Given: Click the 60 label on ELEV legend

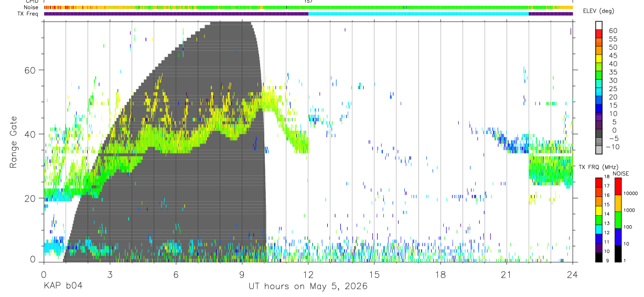Looking at the screenshot, I should coord(612,30).
